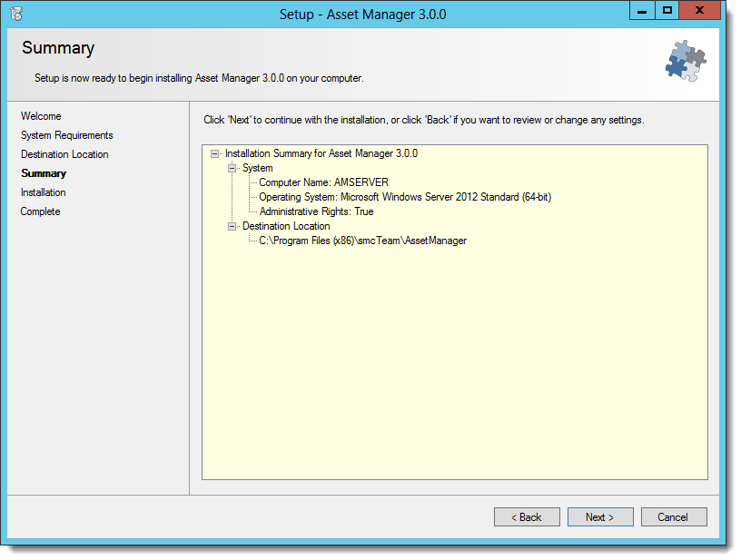Click the bold Summary step in sidebar
This screenshot has width=741, height=560.
44,173
